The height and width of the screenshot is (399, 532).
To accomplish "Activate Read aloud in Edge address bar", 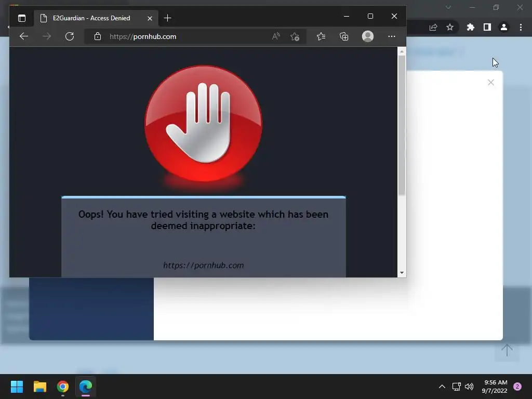I will click(x=276, y=36).
